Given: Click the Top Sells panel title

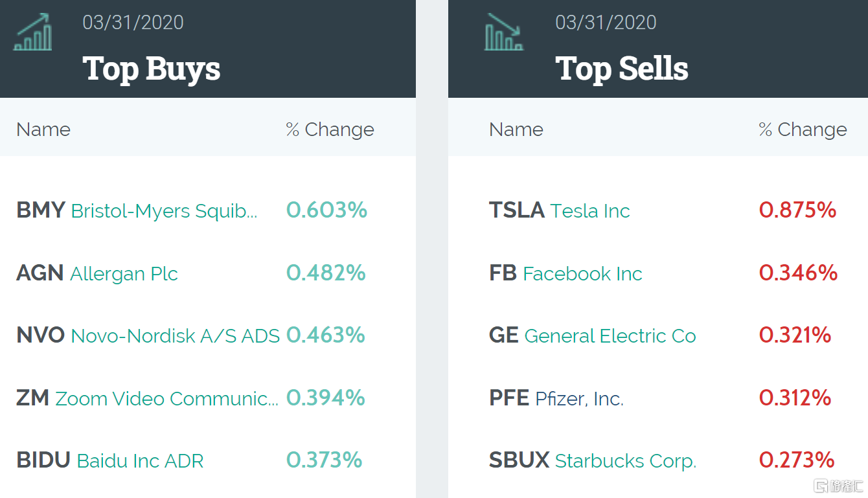Looking at the screenshot, I should [622, 69].
